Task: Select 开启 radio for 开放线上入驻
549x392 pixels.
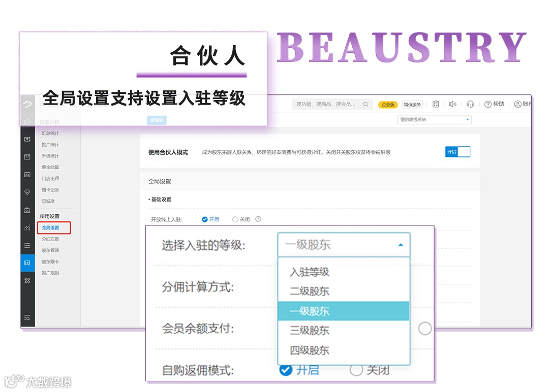Action: pos(205,219)
